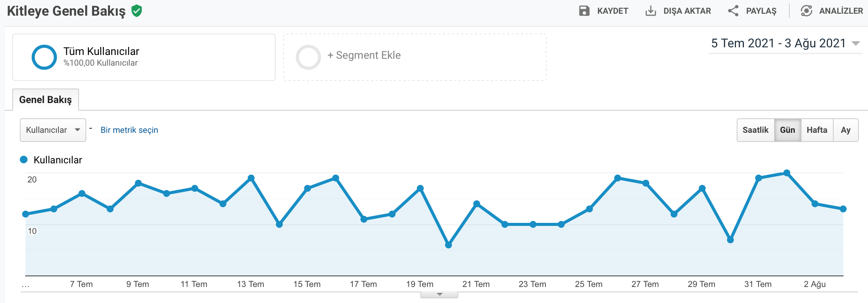Open the date range dropdown arrow

coord(856,44)
